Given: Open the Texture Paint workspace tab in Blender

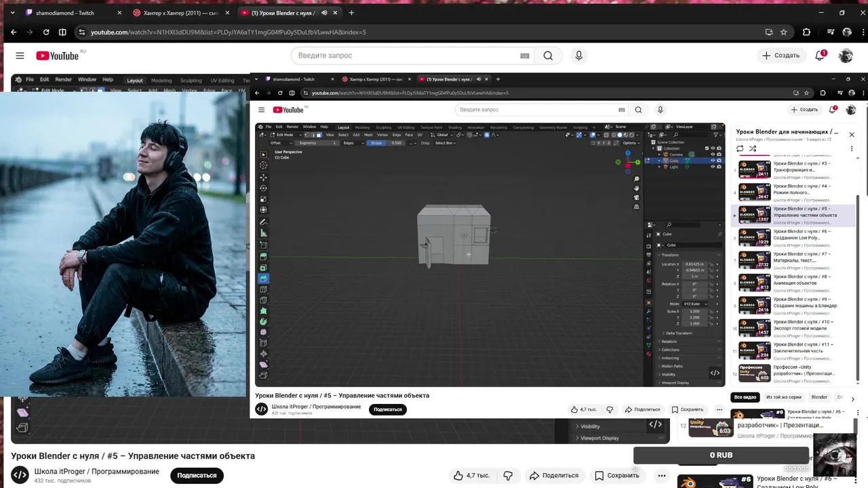Looking at the screenshot, I should pos(431,127).
